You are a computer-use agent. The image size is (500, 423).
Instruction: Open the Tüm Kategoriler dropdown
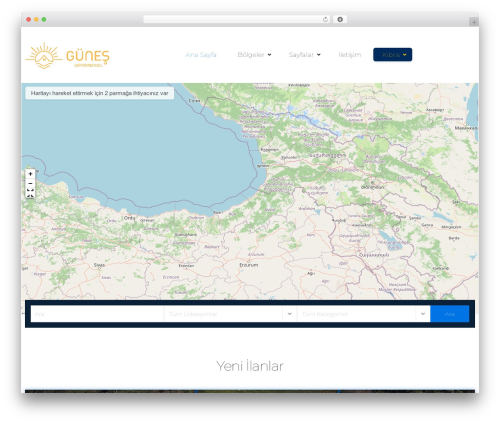[x=363, y=314]
